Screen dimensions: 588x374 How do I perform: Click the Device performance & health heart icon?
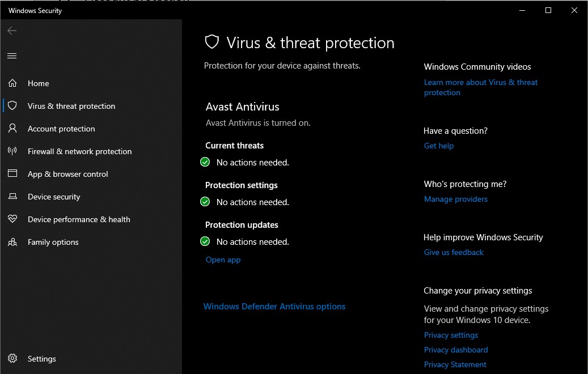tap(12, 219)
